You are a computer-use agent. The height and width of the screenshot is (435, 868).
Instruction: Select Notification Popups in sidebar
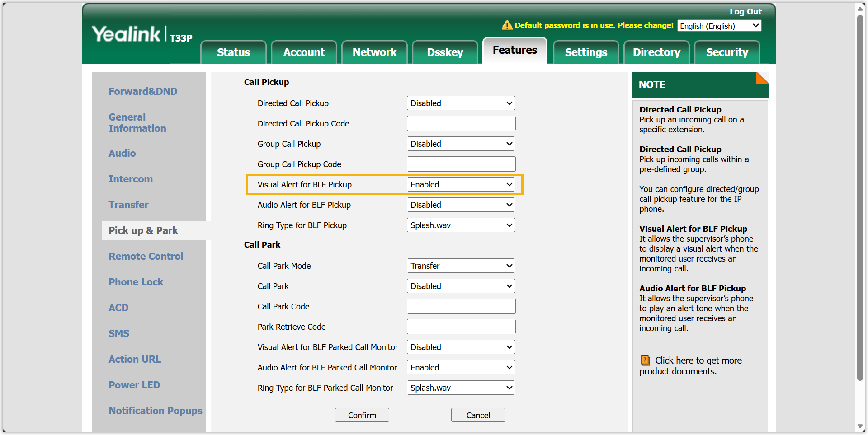[x=156, y=411]
